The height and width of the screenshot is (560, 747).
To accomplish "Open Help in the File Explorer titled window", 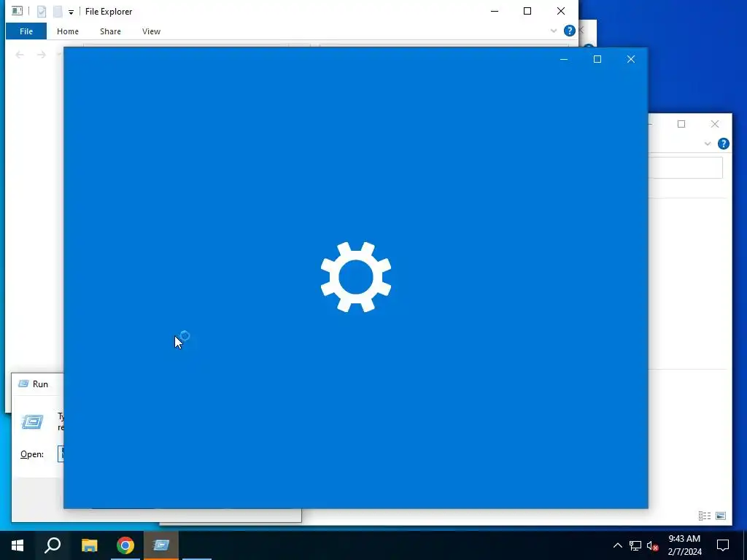I will point(569,31).
